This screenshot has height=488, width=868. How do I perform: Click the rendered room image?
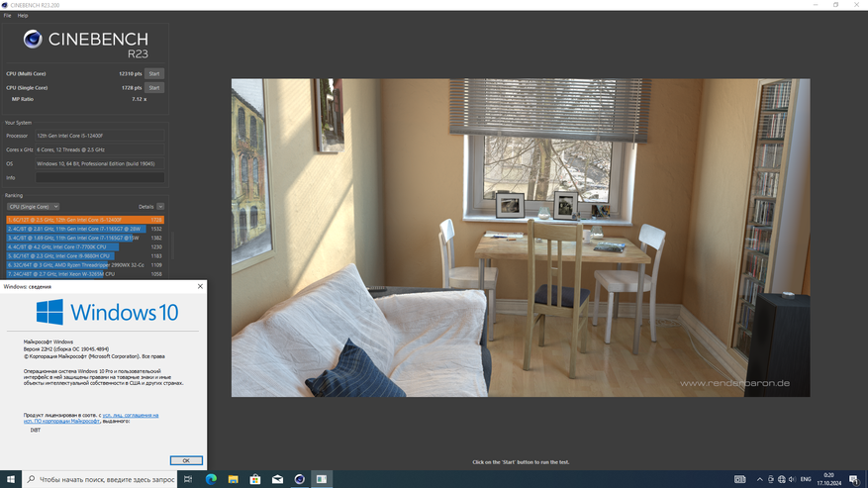click(x=521, y=238)
